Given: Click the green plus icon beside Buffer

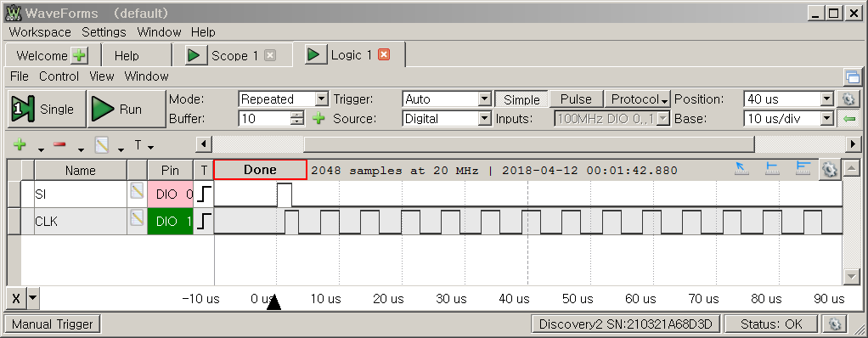Looking at the screenshot, I should 318,118.
